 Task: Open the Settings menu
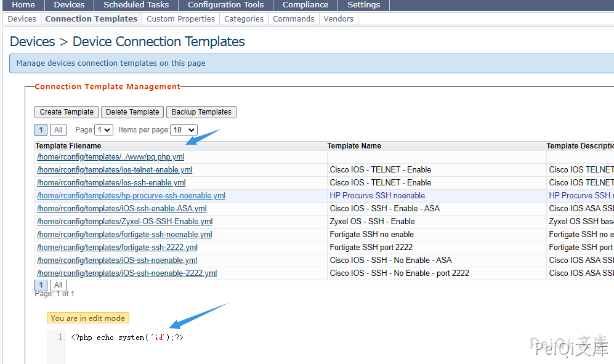363,5
